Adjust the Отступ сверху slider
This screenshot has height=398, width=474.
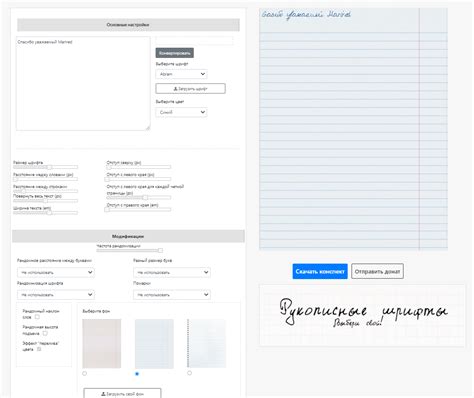point(139,167)
